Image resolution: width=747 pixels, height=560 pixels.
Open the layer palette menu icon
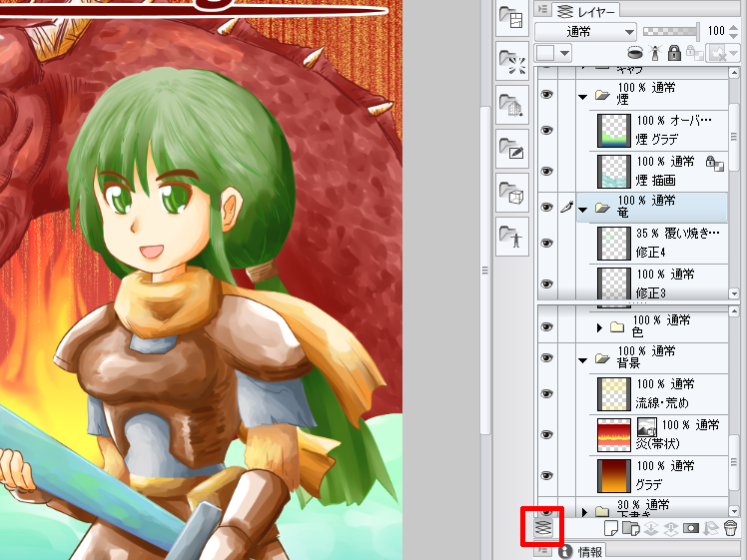(542, 9)
